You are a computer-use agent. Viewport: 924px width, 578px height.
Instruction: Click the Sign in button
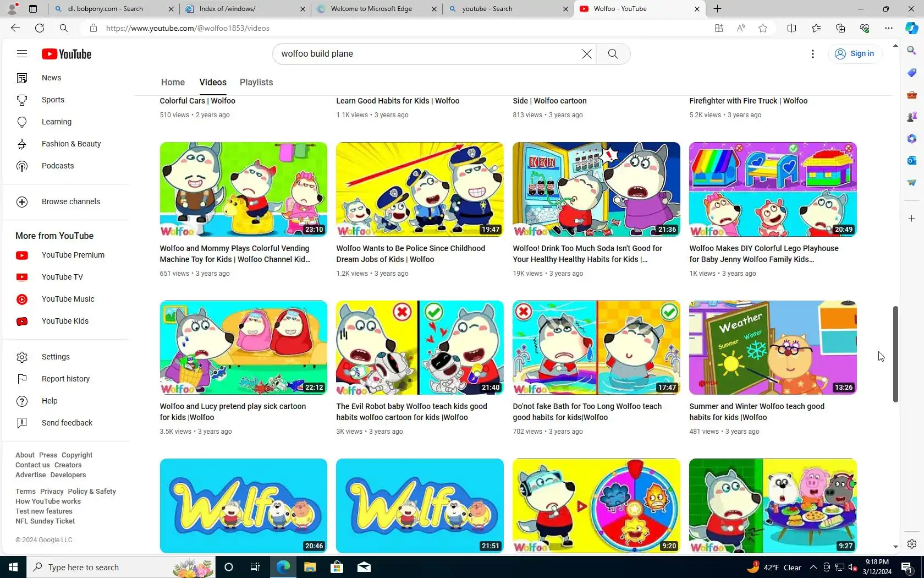tap(855, 54)
